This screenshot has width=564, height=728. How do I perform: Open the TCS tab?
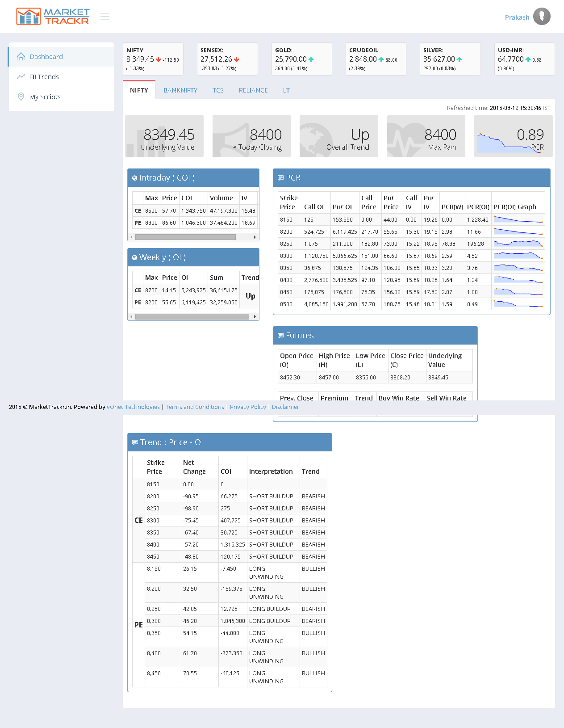(218, 90)
